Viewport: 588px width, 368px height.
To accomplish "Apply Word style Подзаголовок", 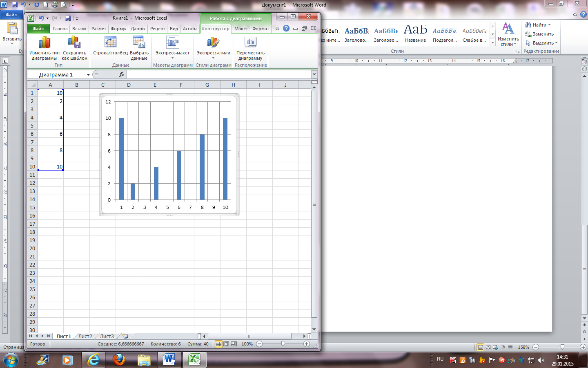I will (445, 33).
